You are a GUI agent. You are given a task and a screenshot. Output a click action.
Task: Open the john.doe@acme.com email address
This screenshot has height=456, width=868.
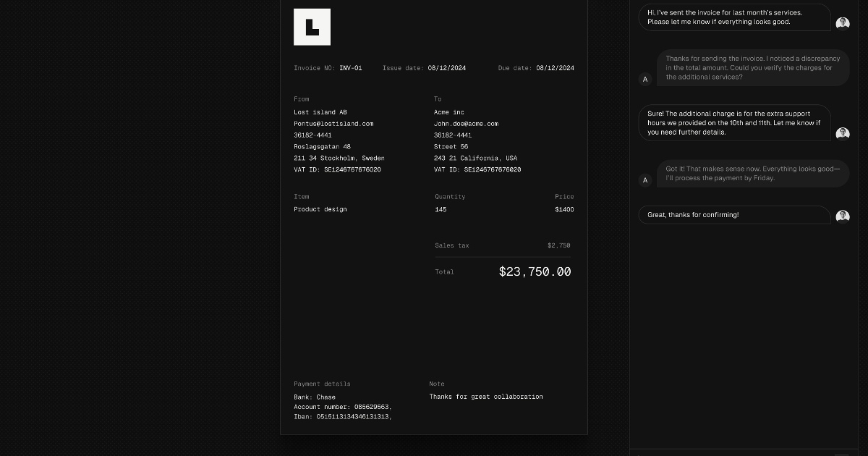click(466, 124)
